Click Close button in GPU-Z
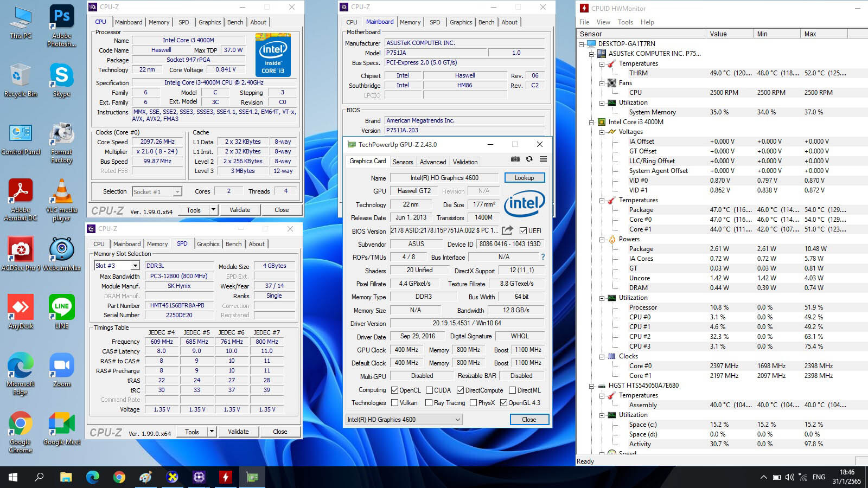 pos(529,420)
